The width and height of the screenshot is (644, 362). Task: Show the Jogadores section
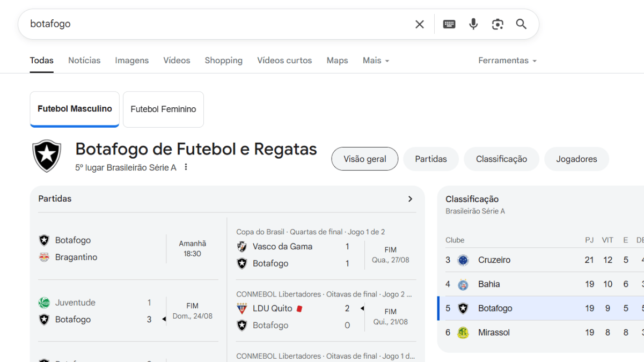pyautogui.click(x=576, y=159)
